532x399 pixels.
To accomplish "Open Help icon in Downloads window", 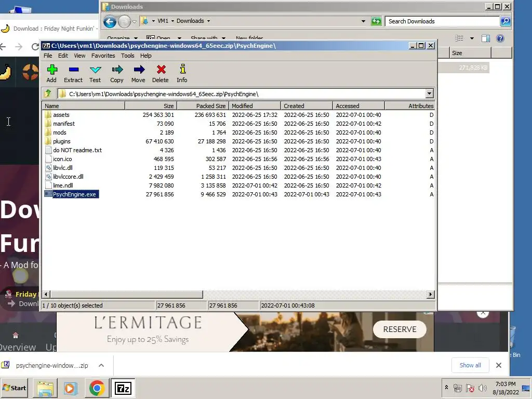I will [500, 38].
